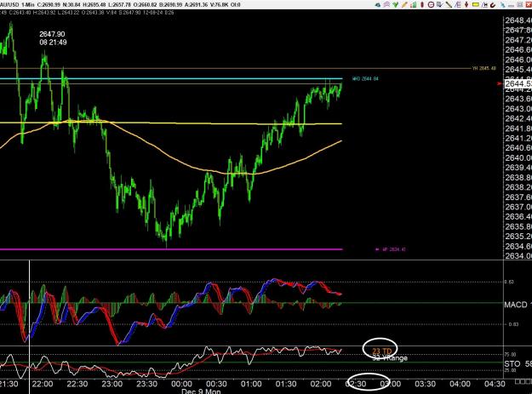Click the pink wavy lines toolbar icon
532x394 pixels.
pyautogui.click(x=386, y=5)
